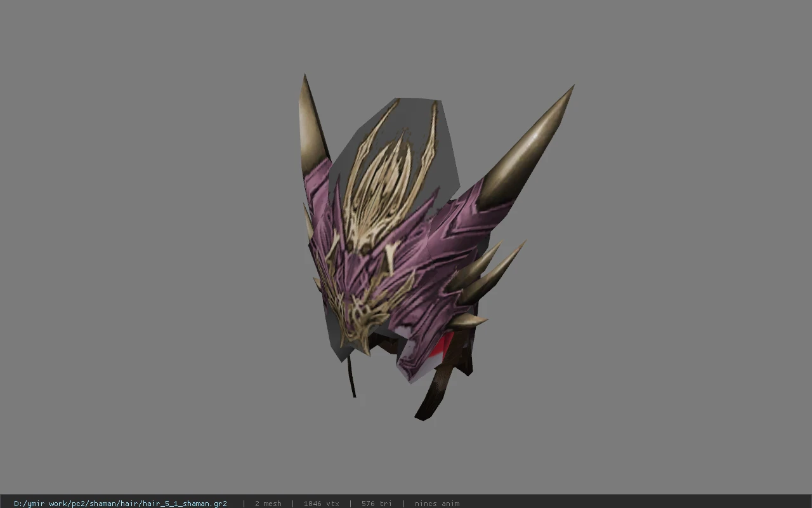Click the '1046 vtx' vertex count
This screenshot has height=508, width=812.
pyautogui.click(x=321, y=504)
